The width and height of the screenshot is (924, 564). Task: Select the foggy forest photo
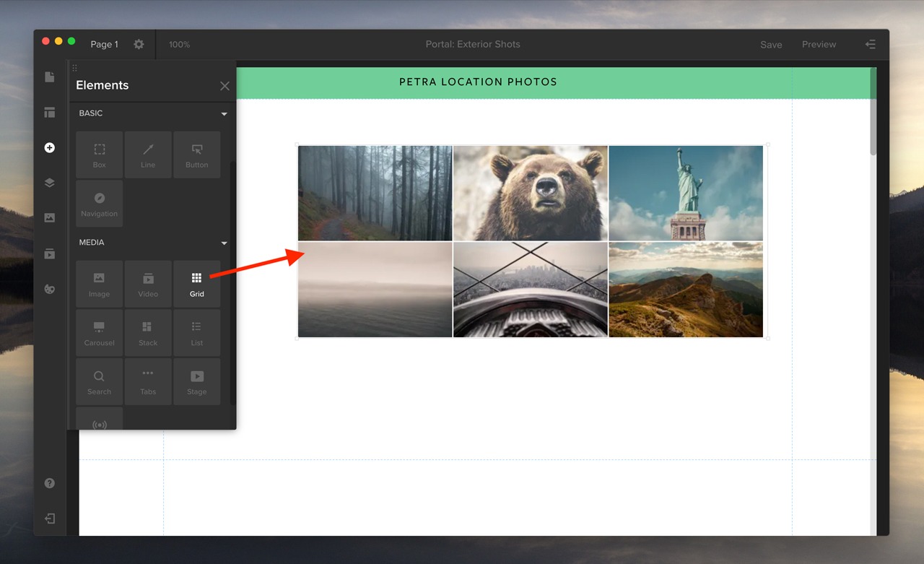tap(375, 194)
